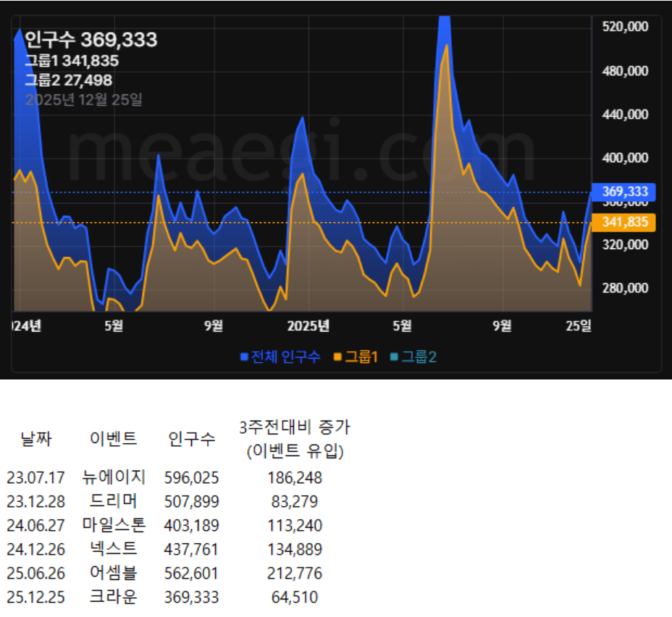Click the 440,000 y-axis label

[x=625, y=114]
